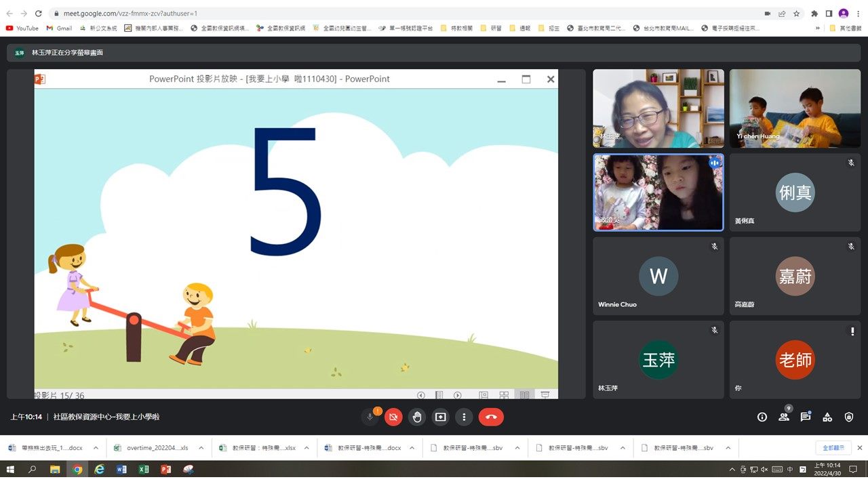Open the first docx download's arrow menu
This screenshot has width=868, height=488.
click(96, 448)
